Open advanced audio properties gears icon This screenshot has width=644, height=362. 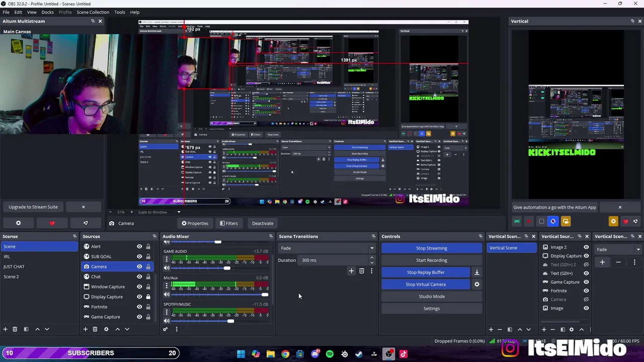coord(166,329)
